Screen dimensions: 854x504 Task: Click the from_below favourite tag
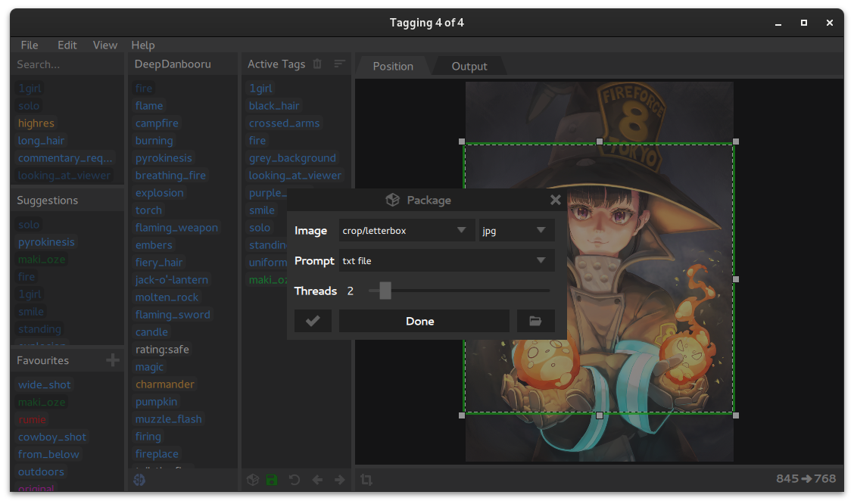pyautogui.click(x=48, y=454)
